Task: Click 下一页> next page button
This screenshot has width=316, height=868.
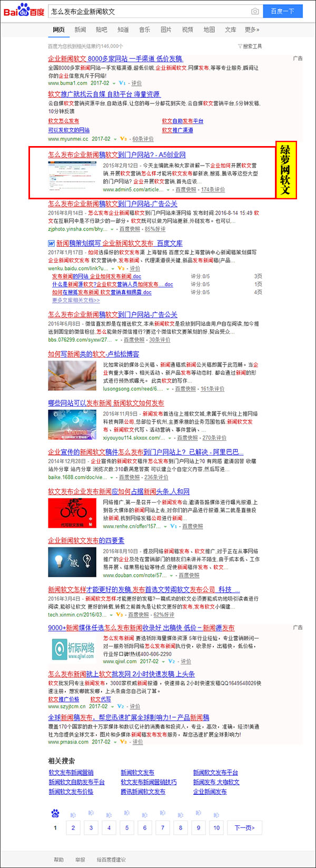Action: pyautogui.click(x=244, y=827)
